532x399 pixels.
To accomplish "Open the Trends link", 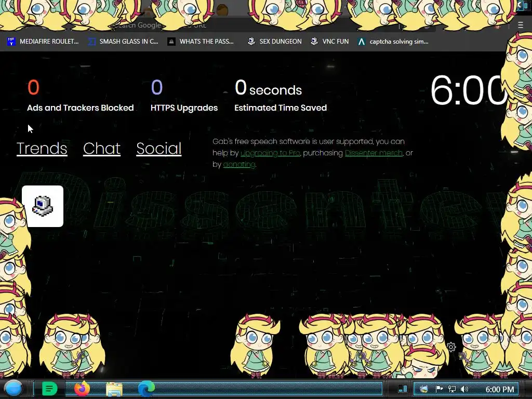I will coord(42,148).
